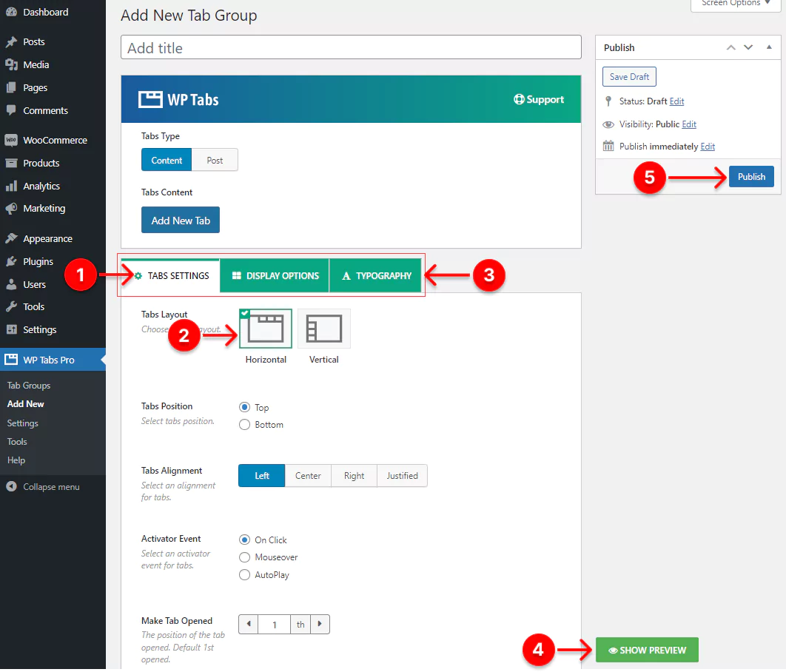Click the Dashboard gauge icon
This screenshot has width=786, height=672.
pyautogui.click(x=11, y=12)
